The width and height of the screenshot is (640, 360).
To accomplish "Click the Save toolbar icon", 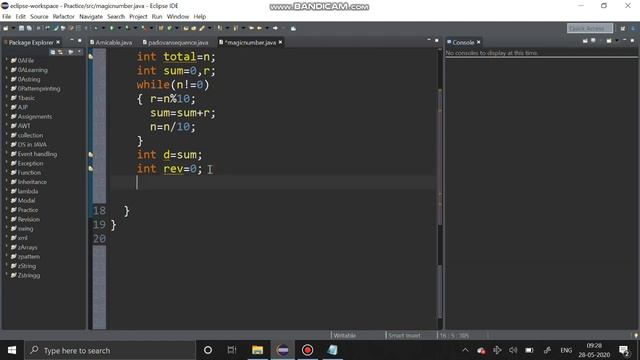I will coord(21,28).
